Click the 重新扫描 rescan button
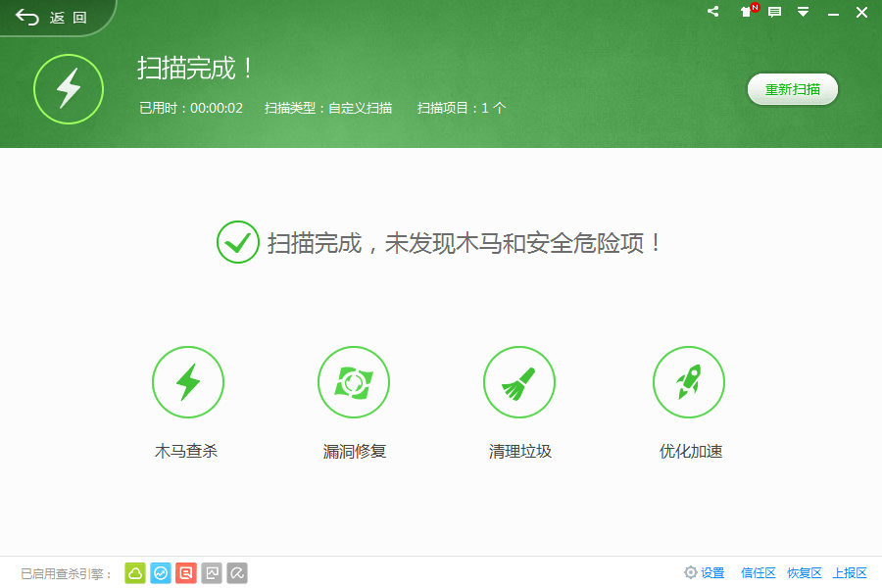This screenshot has height=588, width=882. tap(792, 89)
